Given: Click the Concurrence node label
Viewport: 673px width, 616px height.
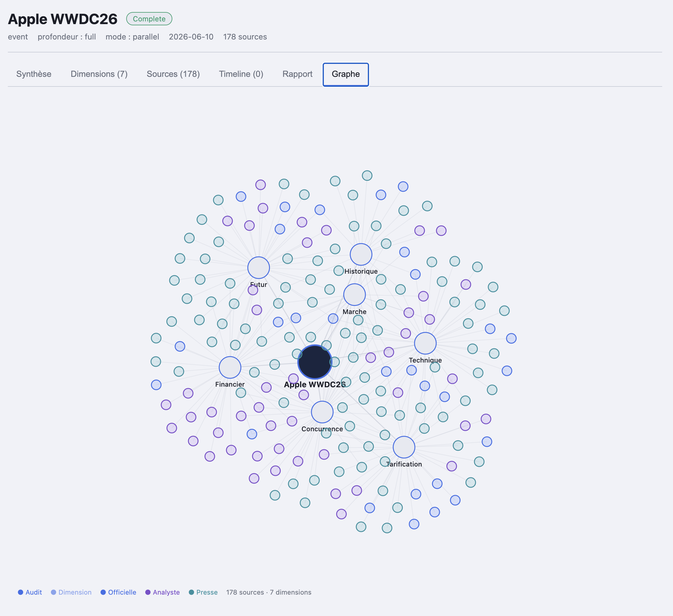Looking at the screenshot, I should (322, 429).
